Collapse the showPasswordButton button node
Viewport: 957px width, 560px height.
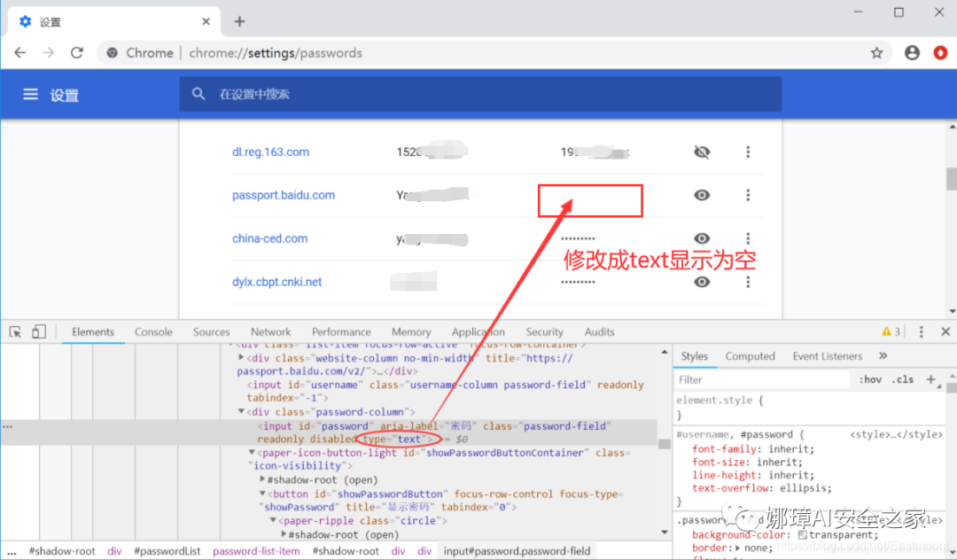point(262,494)
